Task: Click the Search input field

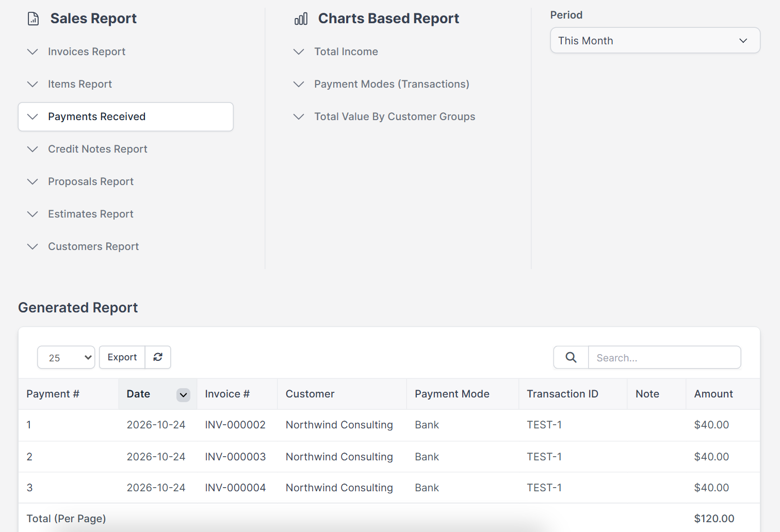Action: (x=664, y=357)
